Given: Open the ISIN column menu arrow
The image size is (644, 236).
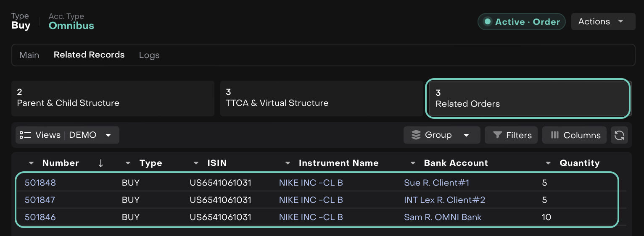Looking at the screenshot, I should (x=196, y=163).
